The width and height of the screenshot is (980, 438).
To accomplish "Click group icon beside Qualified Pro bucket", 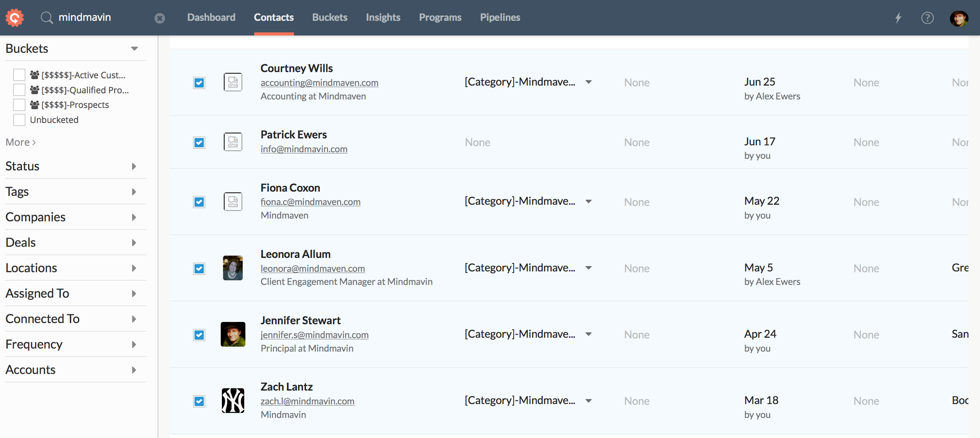I will coord(35,90).
